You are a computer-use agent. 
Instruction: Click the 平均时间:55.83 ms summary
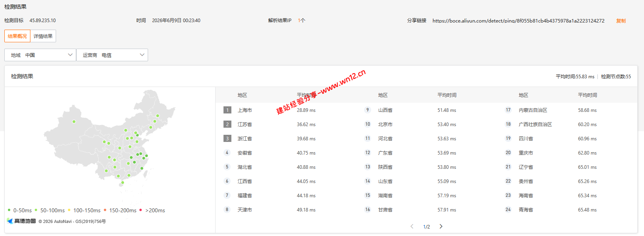point(575,77)
